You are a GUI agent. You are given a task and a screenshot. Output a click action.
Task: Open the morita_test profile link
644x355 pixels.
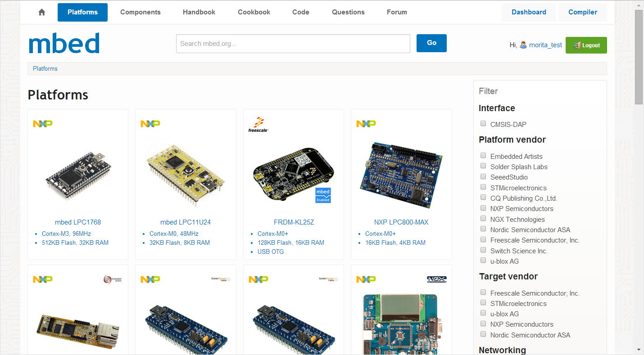545,45
